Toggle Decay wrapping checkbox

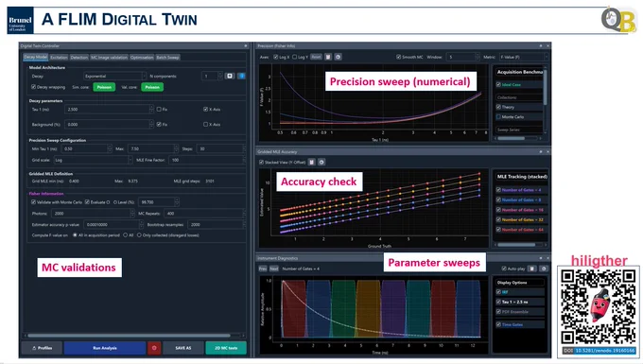click(x=34, y=87)
